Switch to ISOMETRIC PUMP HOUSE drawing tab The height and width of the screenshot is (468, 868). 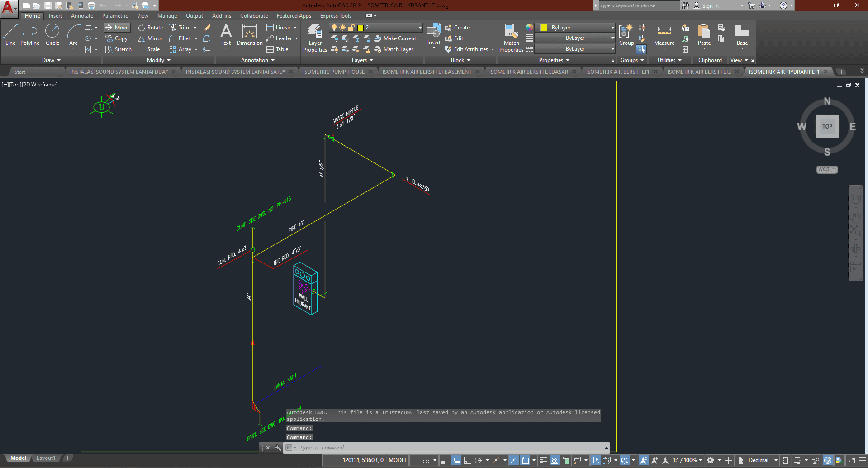[333, 72]
